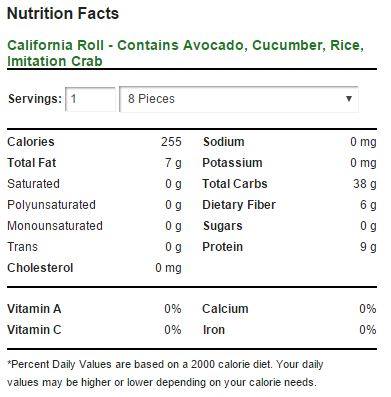The image size is (391, 397).
Task: Click the Vitamin A label
Action: (x=34, y=309)
